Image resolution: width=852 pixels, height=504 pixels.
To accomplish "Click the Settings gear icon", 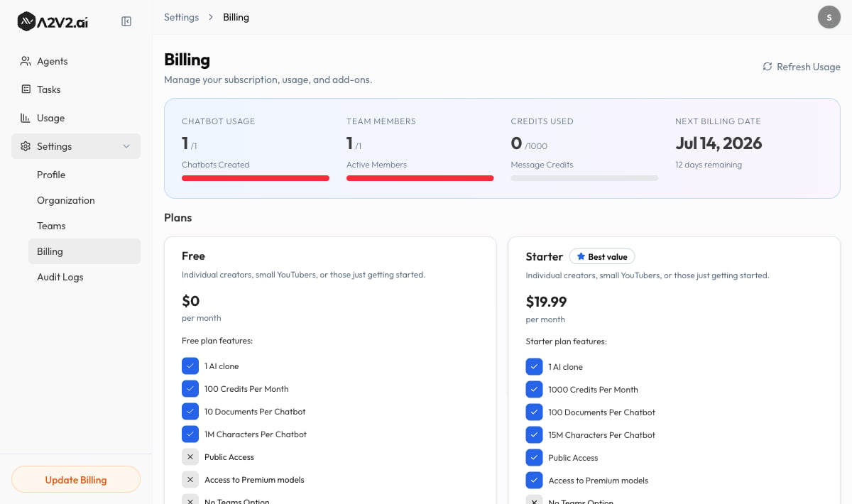I will pos(26,146).
